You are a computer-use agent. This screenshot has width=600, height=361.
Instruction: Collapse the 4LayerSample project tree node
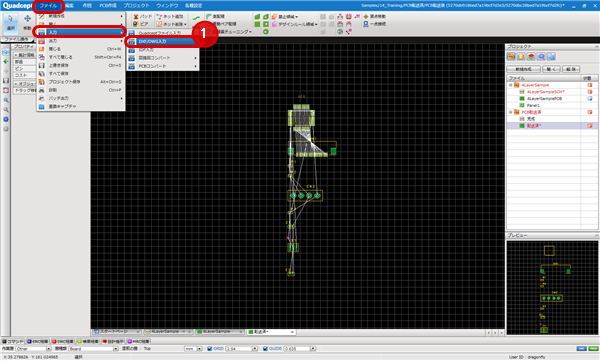tap(510, 85)
